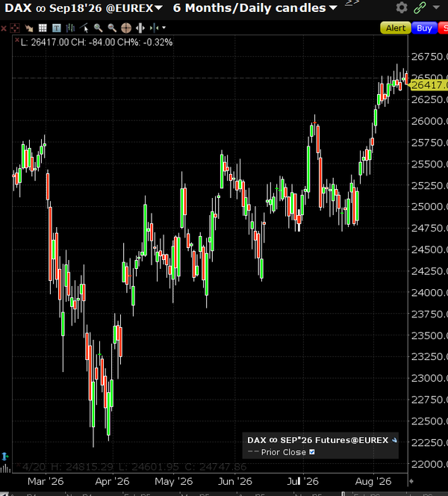448x496 pixels.
Task: Click the blue arrow icon at bottom-left
Action: (x=4, y=456)
